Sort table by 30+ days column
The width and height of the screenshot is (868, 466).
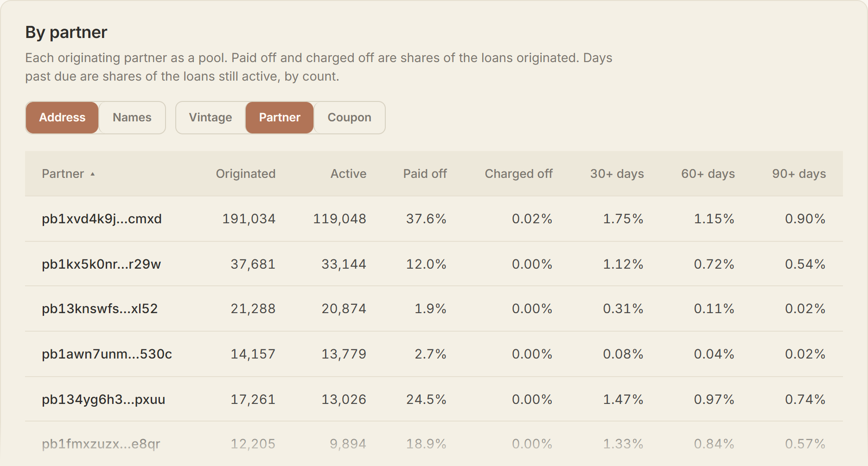coord(617,174)
